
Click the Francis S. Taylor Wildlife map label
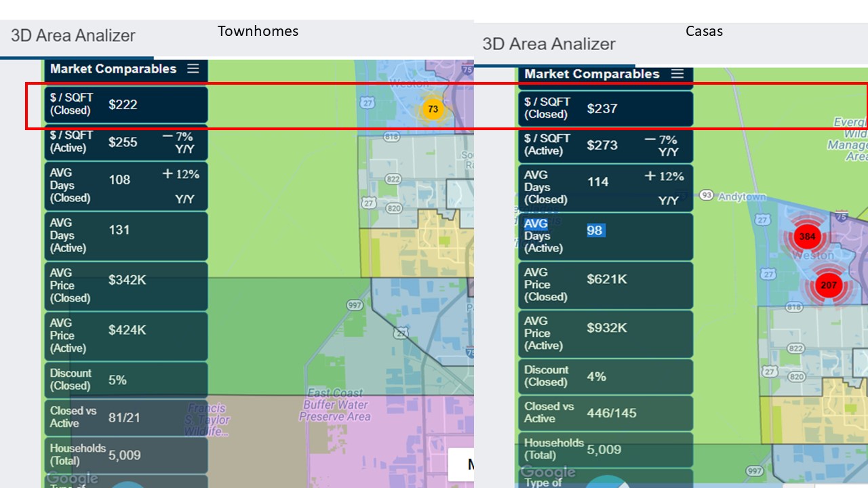(207, 419)
